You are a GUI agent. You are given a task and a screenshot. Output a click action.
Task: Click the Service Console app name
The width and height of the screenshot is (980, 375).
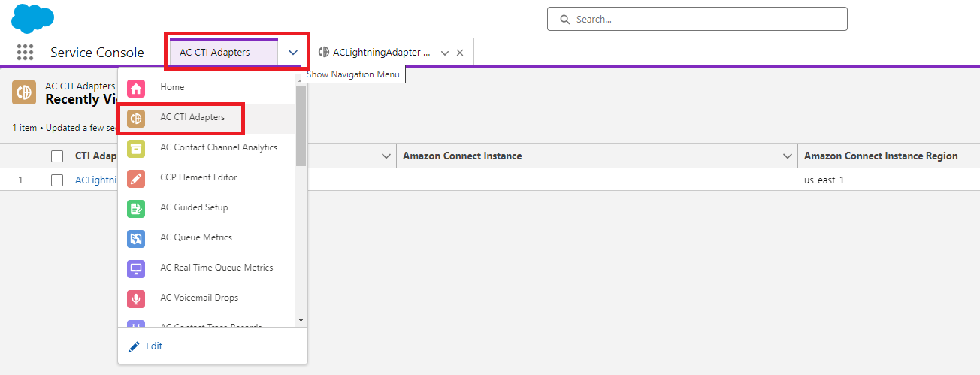(97, 53)
